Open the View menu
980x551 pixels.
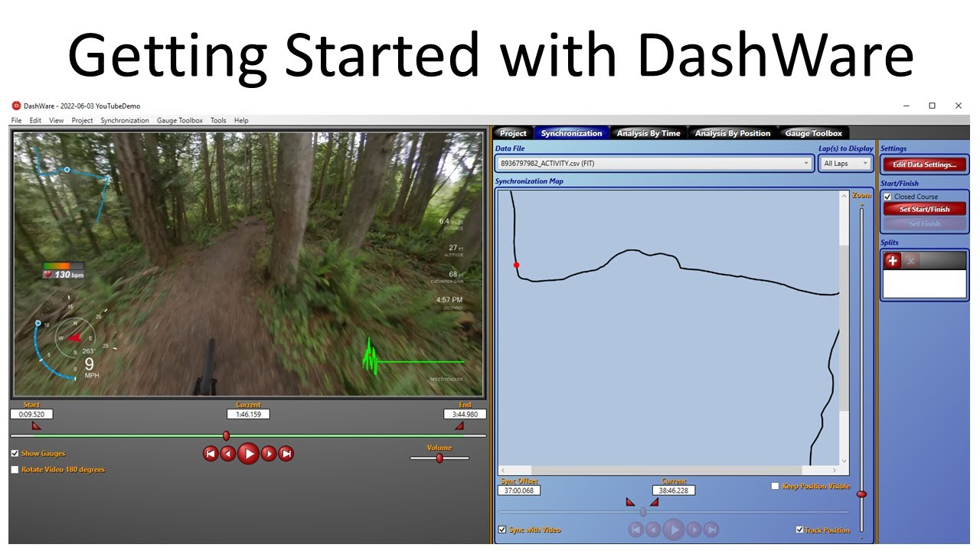(x=57, y=120)
